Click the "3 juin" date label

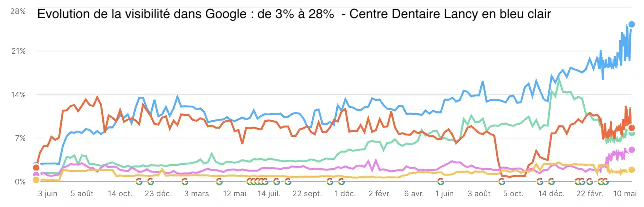coord(48,194)
